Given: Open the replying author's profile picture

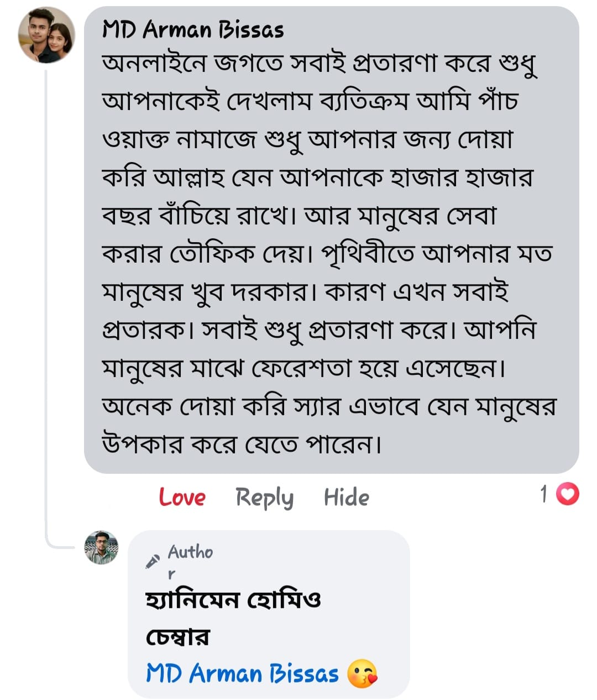Looking at the screenshot, I should click(101, 548).
